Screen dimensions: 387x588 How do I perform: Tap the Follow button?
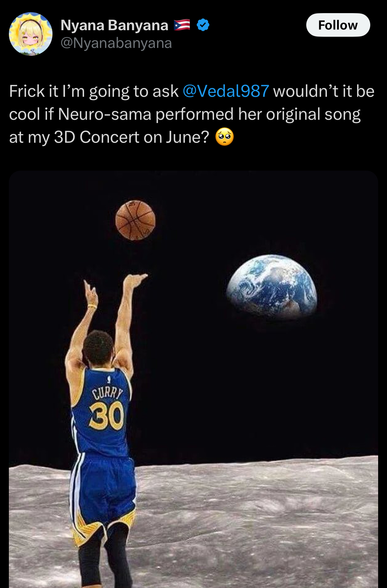[x=338, y=25]
